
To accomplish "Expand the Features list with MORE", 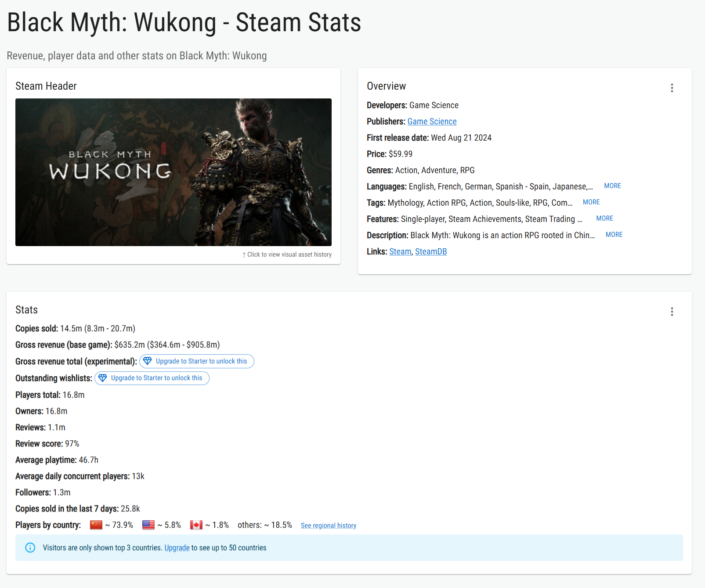I will pos(604,218).
